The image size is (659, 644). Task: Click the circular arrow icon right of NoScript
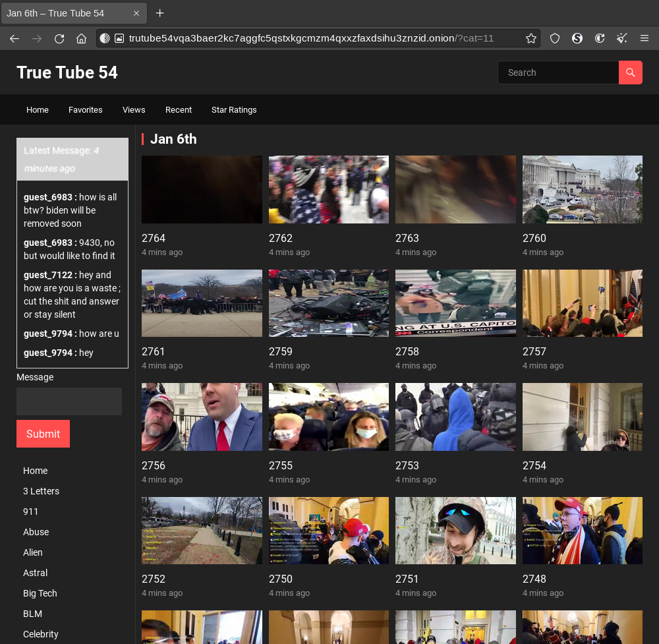click(x=600, y=39)
